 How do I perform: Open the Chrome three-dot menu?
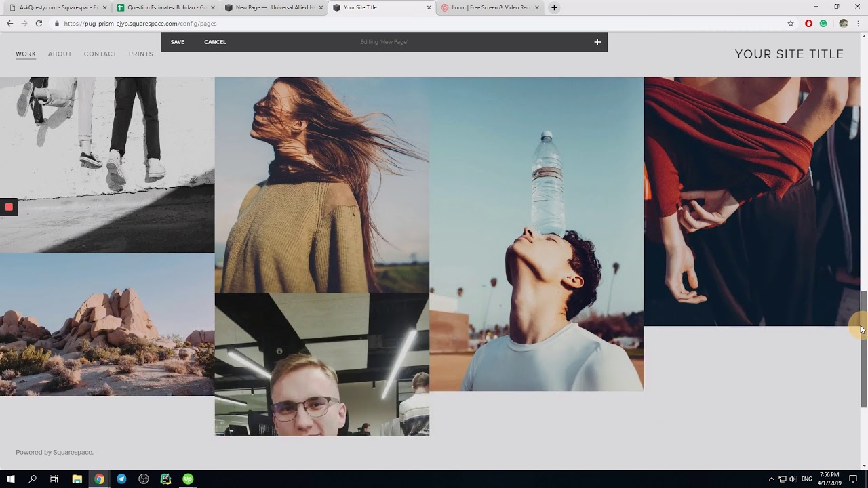tap(859, 24)
